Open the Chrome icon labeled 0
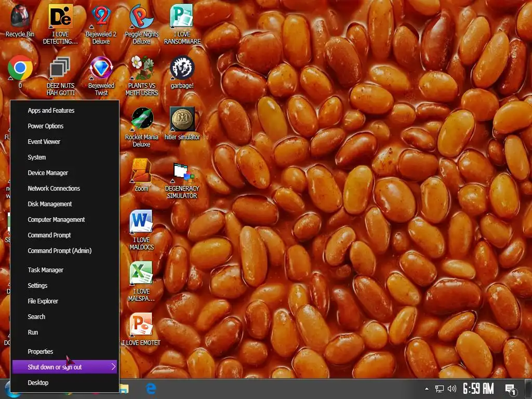The image size is (532, 399). click(x=20, y=72)
